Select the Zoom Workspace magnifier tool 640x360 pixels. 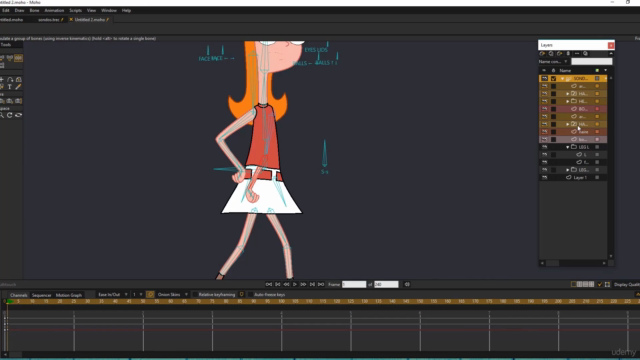pos(2,116)
